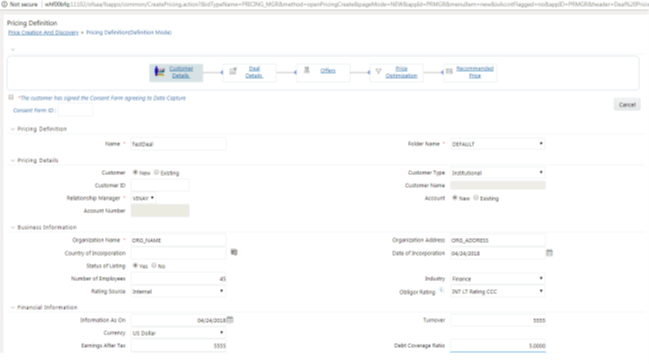Select the New customer radio button
Screen dimensions: 649x364
[x=135, y=172]
